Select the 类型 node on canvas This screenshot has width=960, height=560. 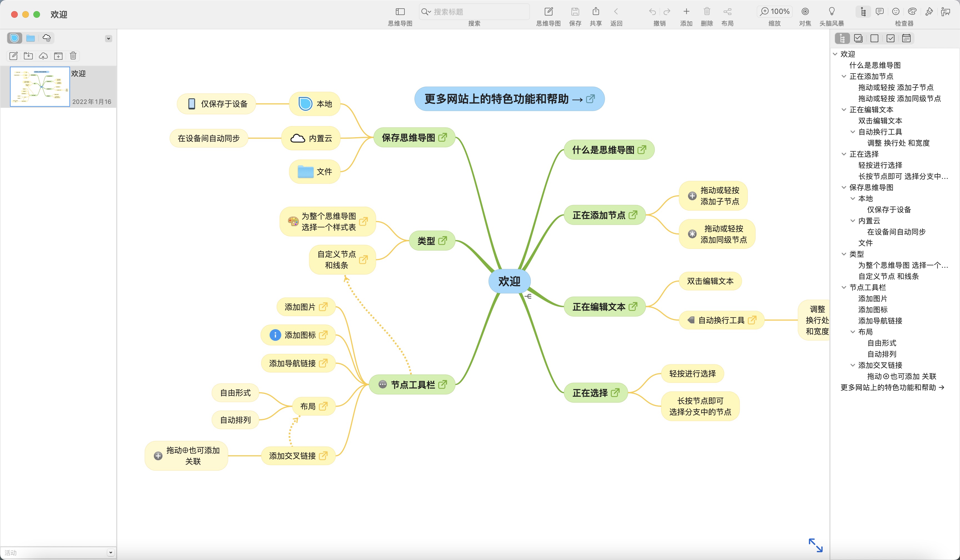click(x=432, y=241)
